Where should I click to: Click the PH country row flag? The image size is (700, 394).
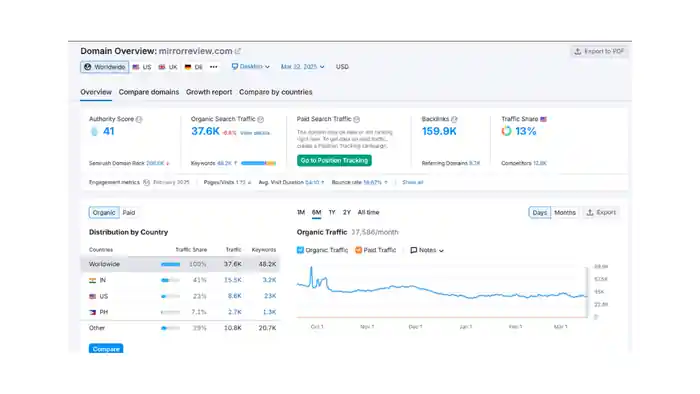tap(92, 312)
